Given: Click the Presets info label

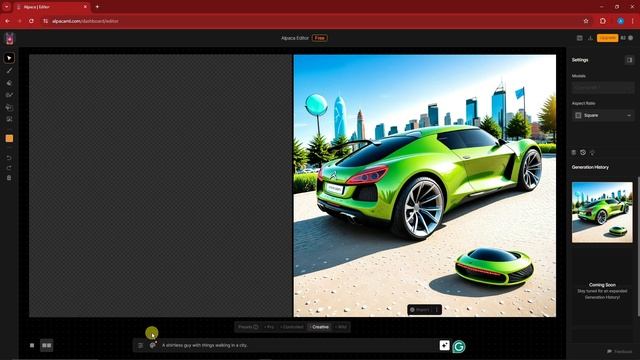Looking at the screenshot, I should (248, 327).
